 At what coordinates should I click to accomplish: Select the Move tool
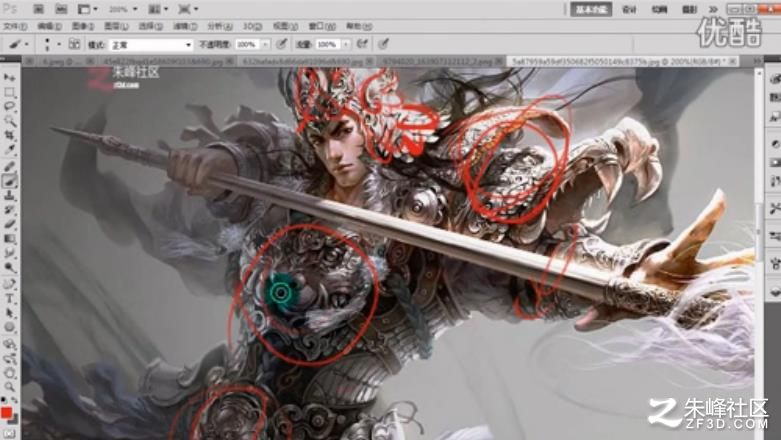coord(9,77)
